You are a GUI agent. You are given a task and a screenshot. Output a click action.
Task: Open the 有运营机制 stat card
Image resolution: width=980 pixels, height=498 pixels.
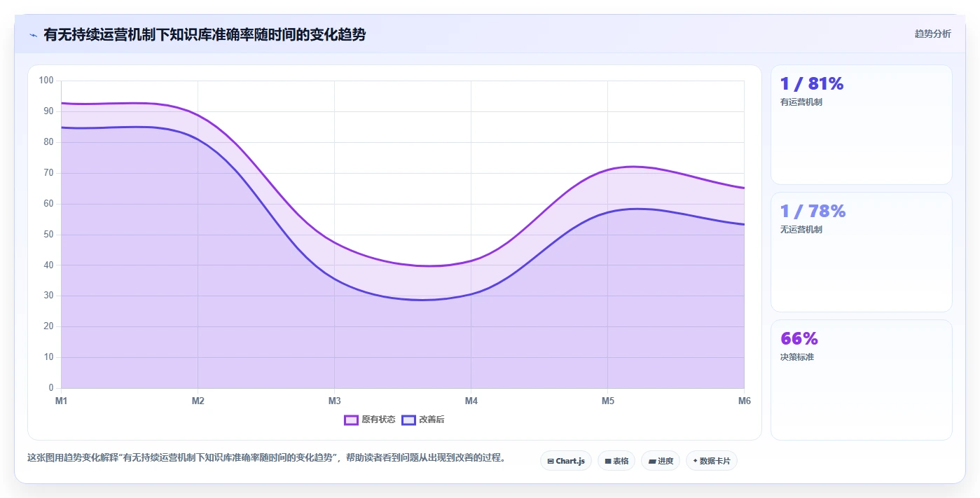[x=862, y=125]
